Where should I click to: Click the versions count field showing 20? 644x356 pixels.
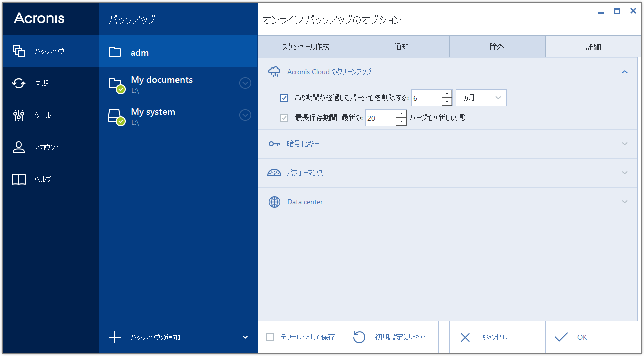tap(380, 118)
